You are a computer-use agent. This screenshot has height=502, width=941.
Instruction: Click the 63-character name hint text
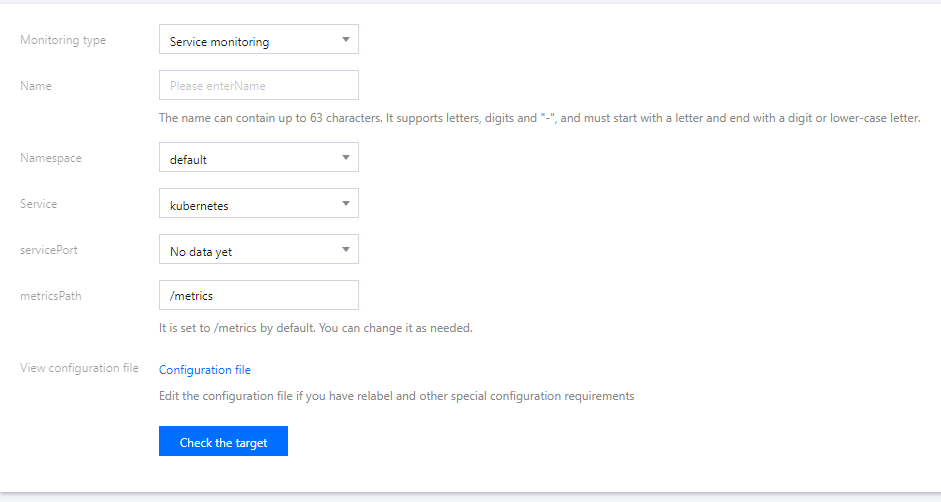pyautogui.click(x=539, y=118)
